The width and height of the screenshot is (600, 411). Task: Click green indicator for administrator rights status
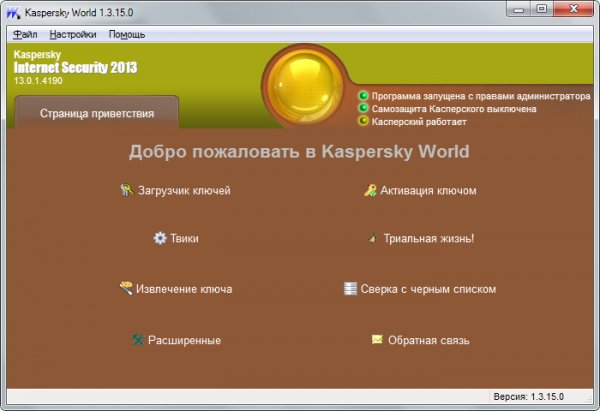click(x=363, y=95)
